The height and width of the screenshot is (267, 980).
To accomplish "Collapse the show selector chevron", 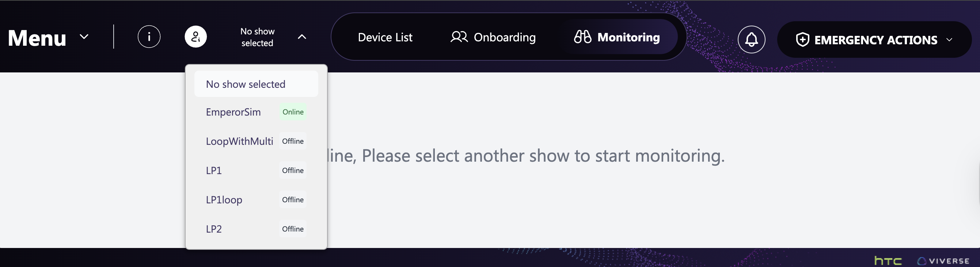I will (302, 37).
